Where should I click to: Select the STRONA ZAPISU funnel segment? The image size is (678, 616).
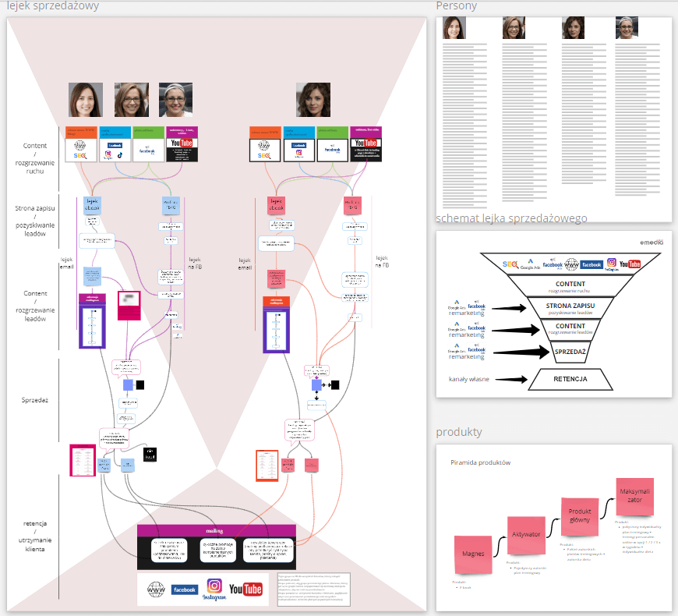click(x=570, y=308)
